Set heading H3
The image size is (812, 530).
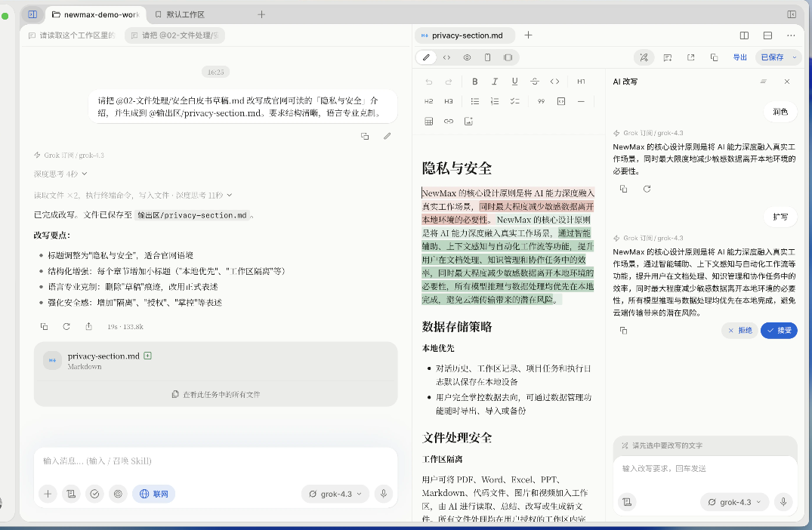pyautogui.click(x=449, y=101)
